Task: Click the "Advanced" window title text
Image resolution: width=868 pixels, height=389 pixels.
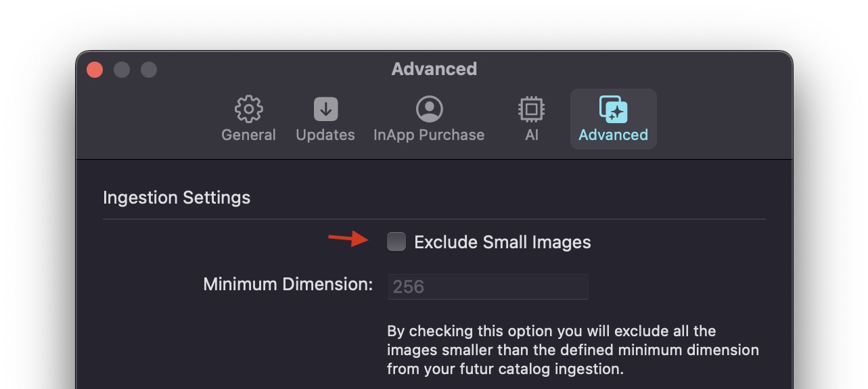Action: (434, 69)
